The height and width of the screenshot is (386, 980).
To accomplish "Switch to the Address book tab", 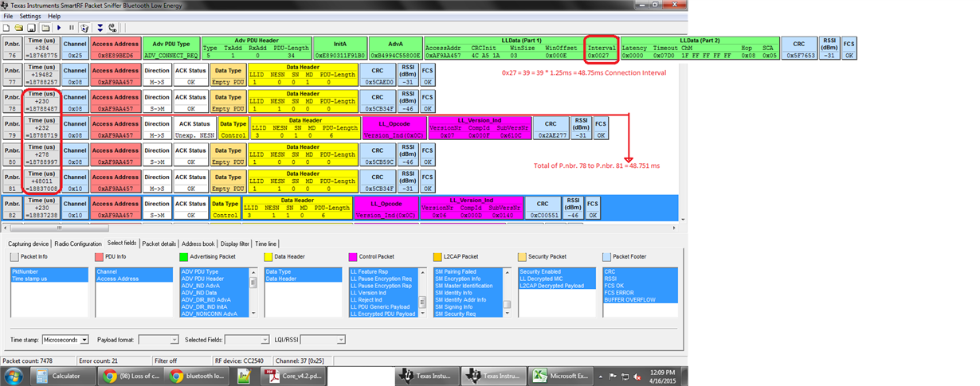I will point(198,244).
